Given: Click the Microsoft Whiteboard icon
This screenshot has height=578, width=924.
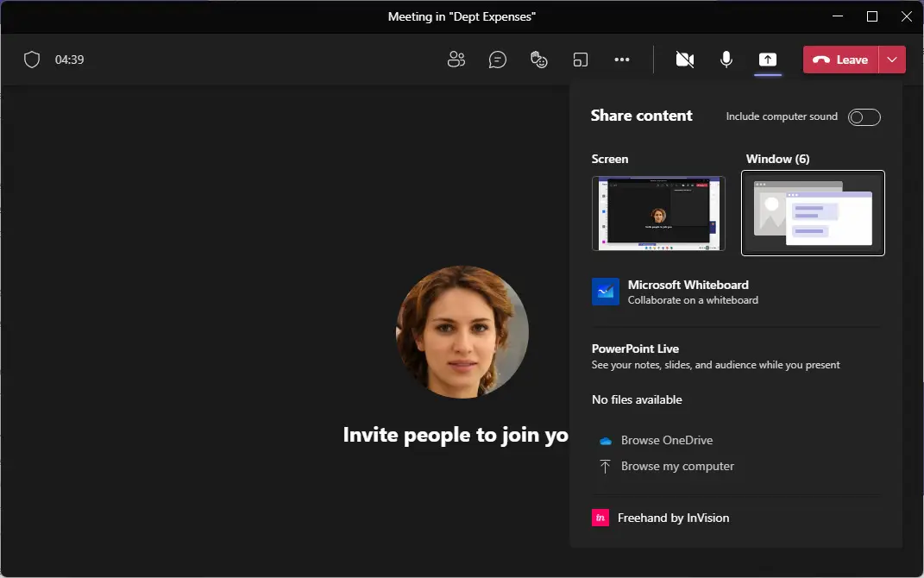Looking at the screenshot, I should click(606, 292).
